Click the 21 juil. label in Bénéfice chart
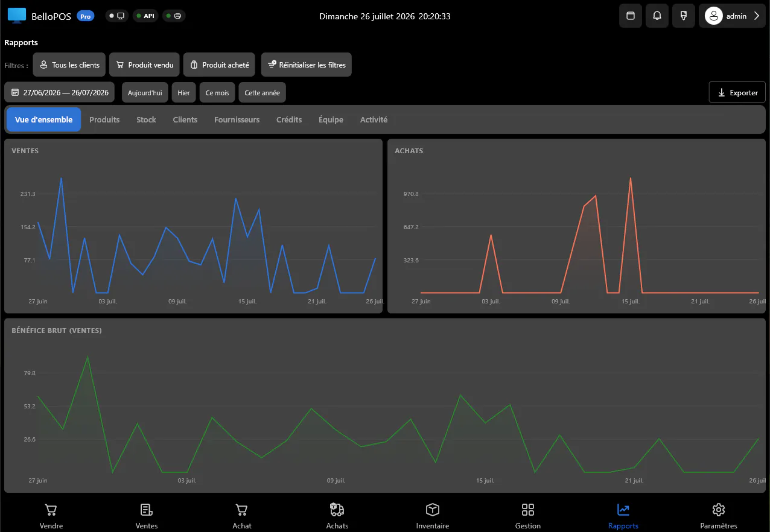 635,481
